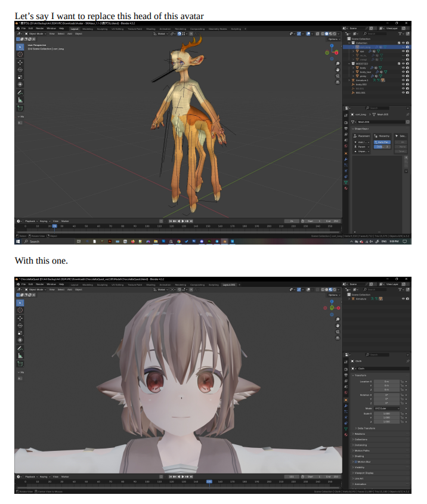This screenshot has width=427, height=504.
Task: Select the Measure tool in upper Blender window
Action: [20, 100]
